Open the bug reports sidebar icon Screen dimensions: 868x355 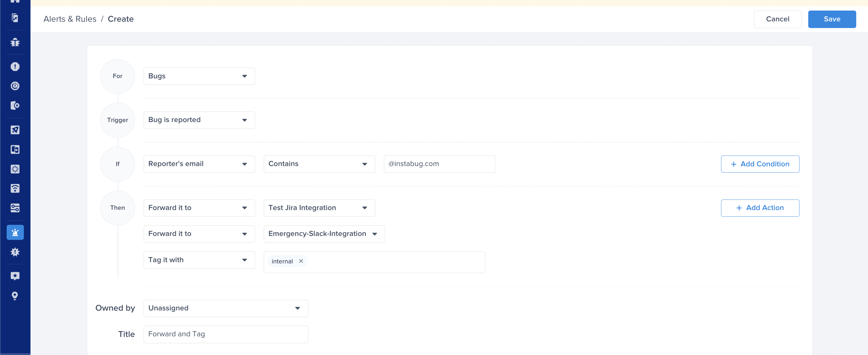(15, 42)
